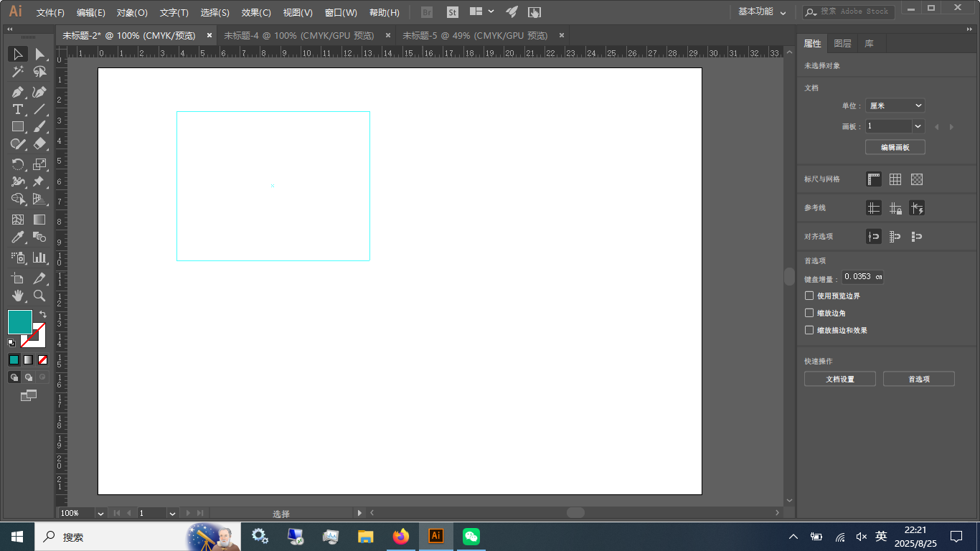Viewport: 980px width, 551px height.
Task: Open the status bar artboard navigation dropdown
Action: [x=172, y=513]
